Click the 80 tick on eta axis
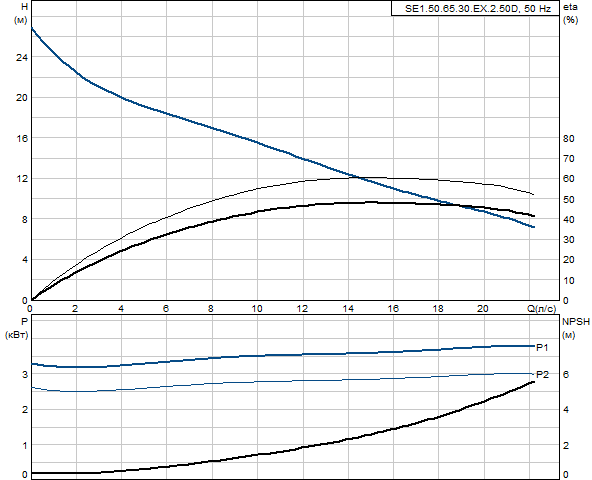The width and height of the screenshot is (592, 480). pos(569,139)
